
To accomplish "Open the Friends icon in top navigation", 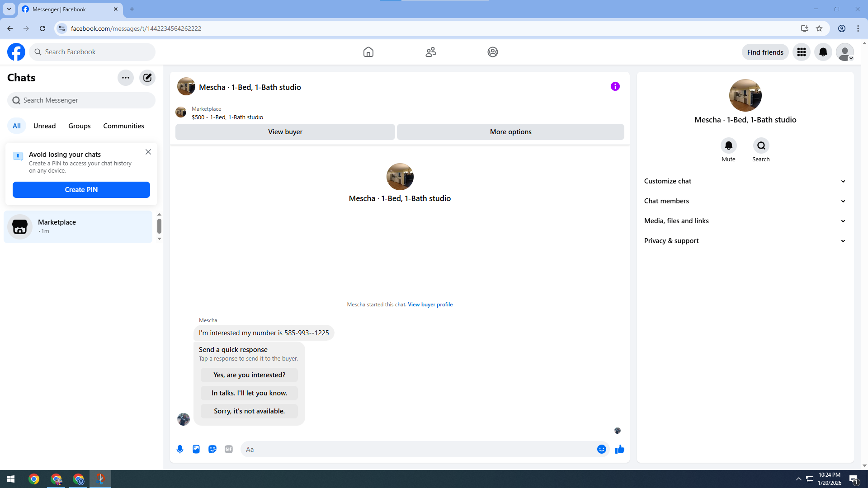I will pyautogui.click(x=431, y=52).
